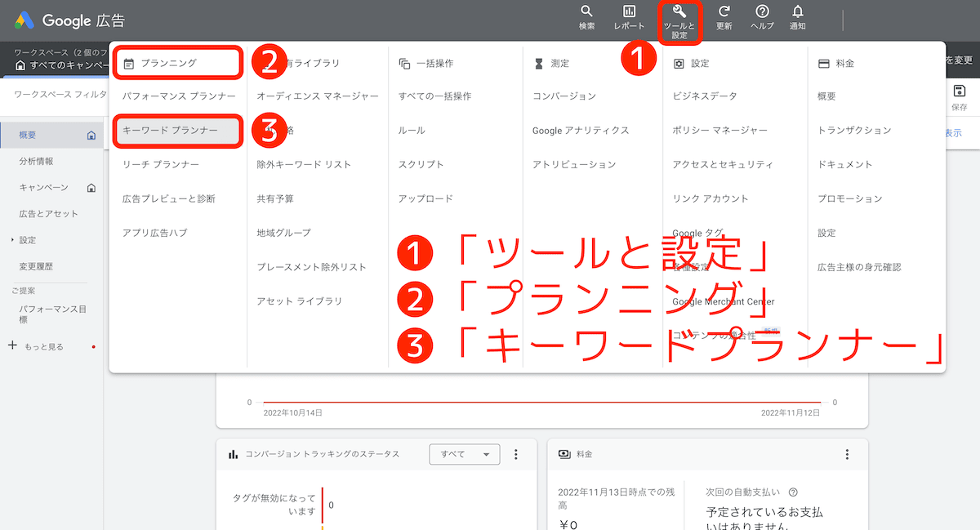Open the help (ヘルプ) question icon

pyautogui.click(x=762, y=12)
